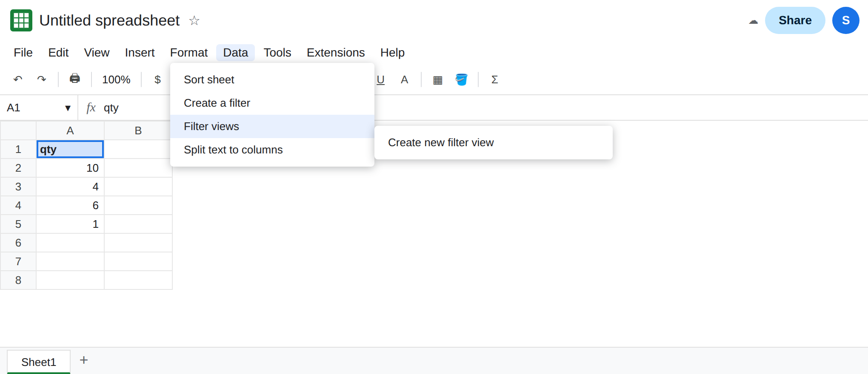868x374 pixels.
Task: Click the Untitled spreadsheet title
Action: pos(109,20)
